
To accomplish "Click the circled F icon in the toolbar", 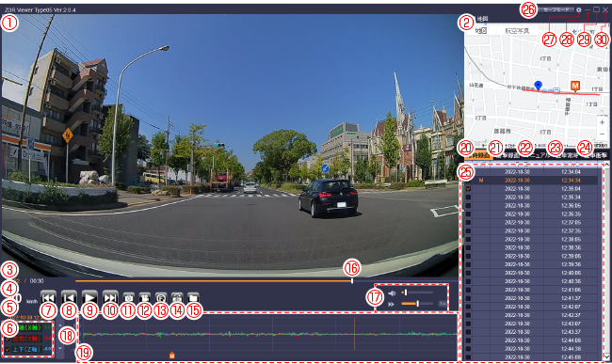I will [161, 298].
